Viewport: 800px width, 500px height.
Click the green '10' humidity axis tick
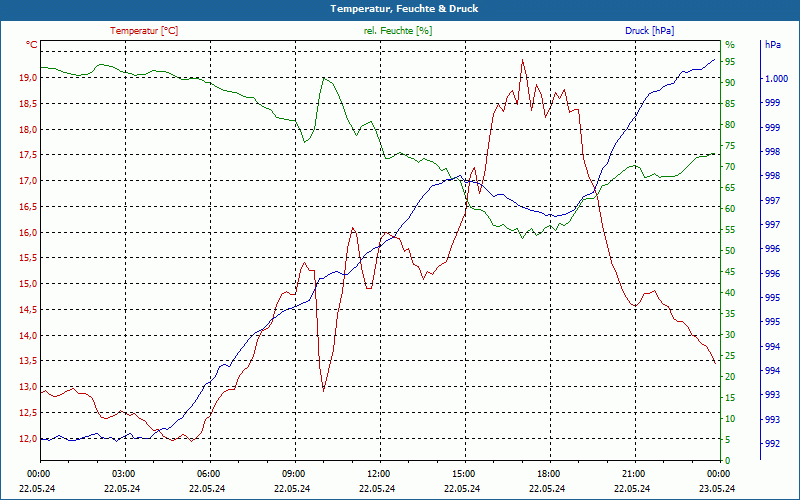(x=730, y=419)
